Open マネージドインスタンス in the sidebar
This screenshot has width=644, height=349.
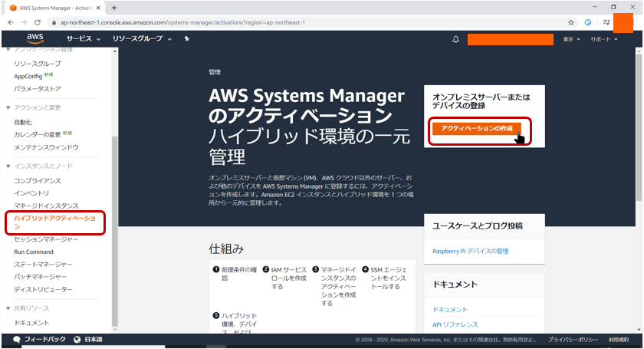pyautogui.click(x=46, y=206)
